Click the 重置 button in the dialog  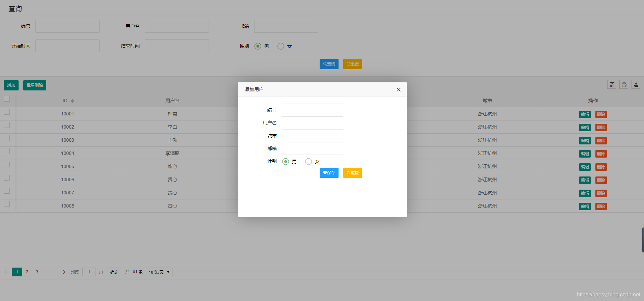pyautogui.click(x=353, y=173)
